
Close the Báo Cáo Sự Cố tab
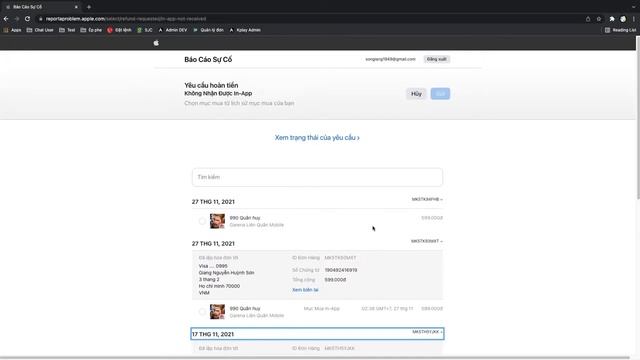pos(76,7)
